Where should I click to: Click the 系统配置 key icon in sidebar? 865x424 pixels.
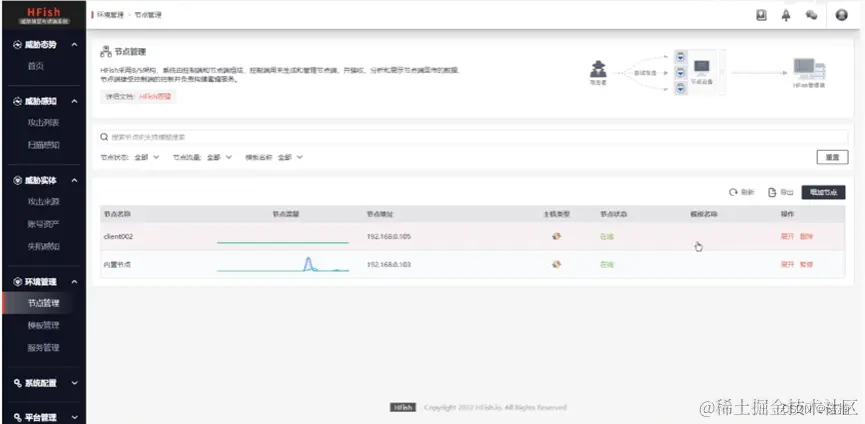pos(17,383)
